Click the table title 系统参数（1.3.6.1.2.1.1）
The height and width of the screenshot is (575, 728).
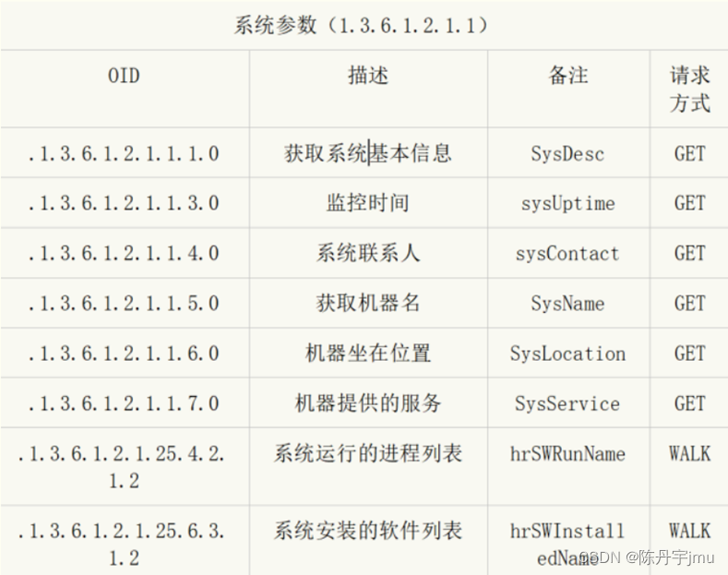[x=361, y=25]
